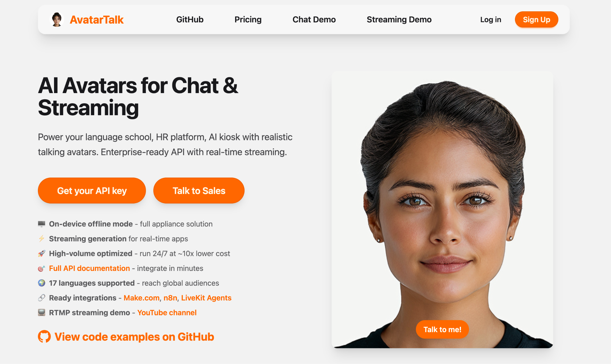Click the globe icon beside 17 languages supported

pos(41,283)
